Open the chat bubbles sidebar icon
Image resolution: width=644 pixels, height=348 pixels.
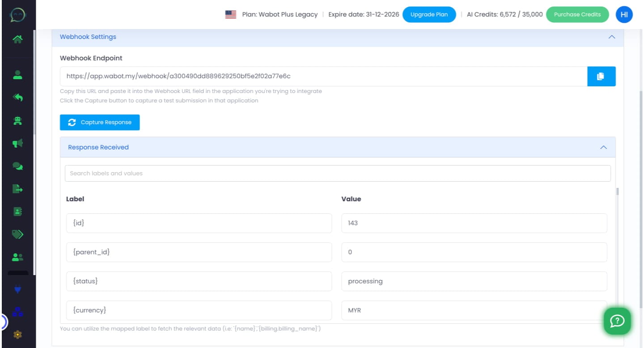pos(17,166)
